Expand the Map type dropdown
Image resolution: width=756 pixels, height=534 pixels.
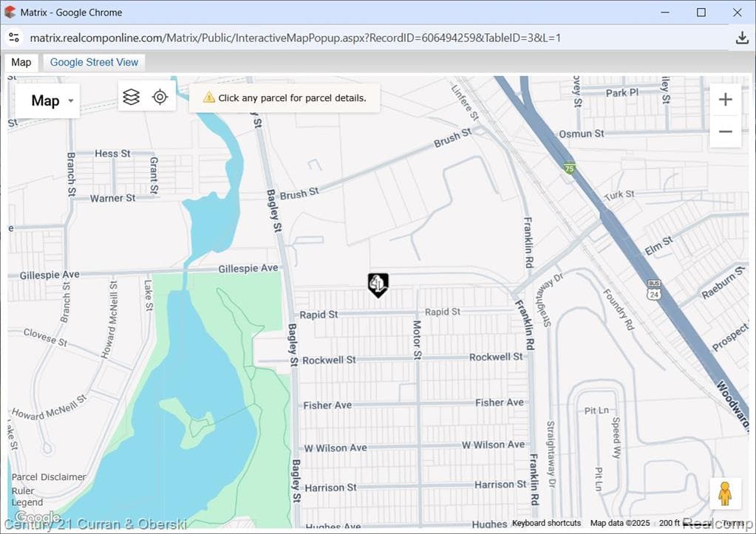pyautogui.click(x=47, y=101)
